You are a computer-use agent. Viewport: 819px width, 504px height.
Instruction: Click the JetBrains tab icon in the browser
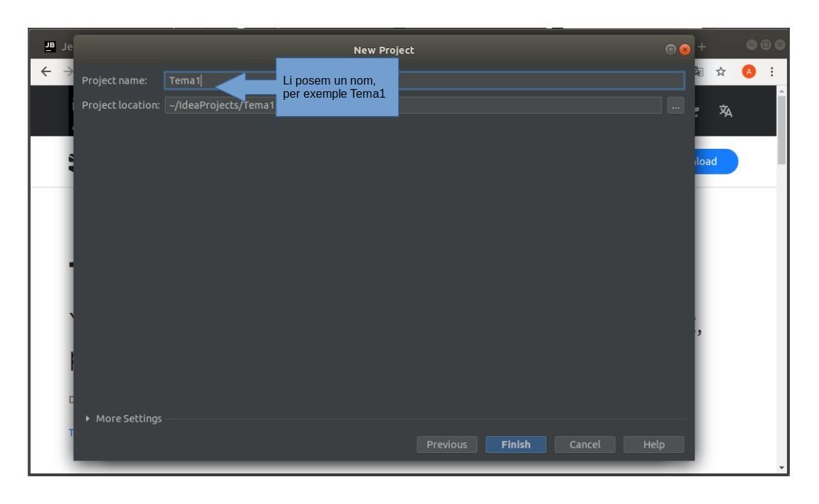pyautogui.click(x=50, y=47)
